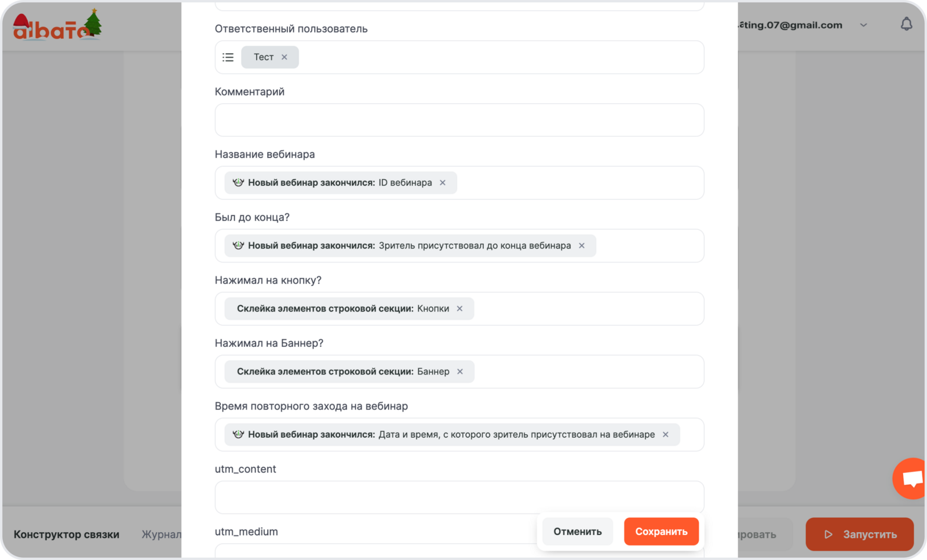The image size is (927, 560).
Task: Remove the "Тест" user tag
Action: pyautogui.click(x=284, y=57)
